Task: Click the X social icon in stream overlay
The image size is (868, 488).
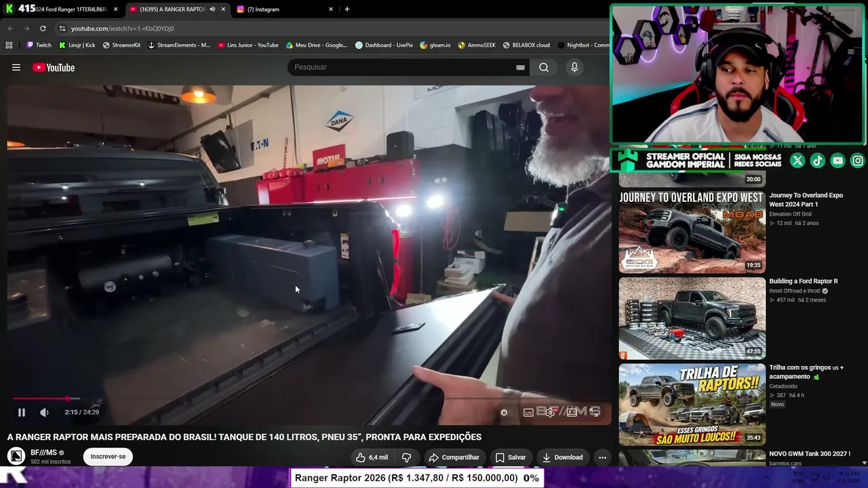Action: pyautogui.click(x=797, y=161)
